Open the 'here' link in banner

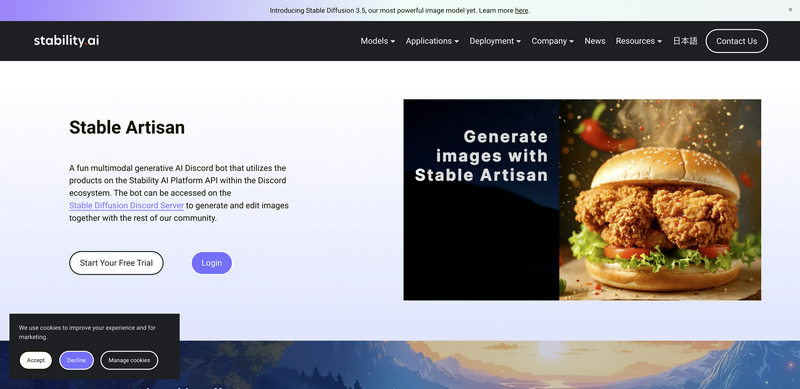[x=521, y=10]
